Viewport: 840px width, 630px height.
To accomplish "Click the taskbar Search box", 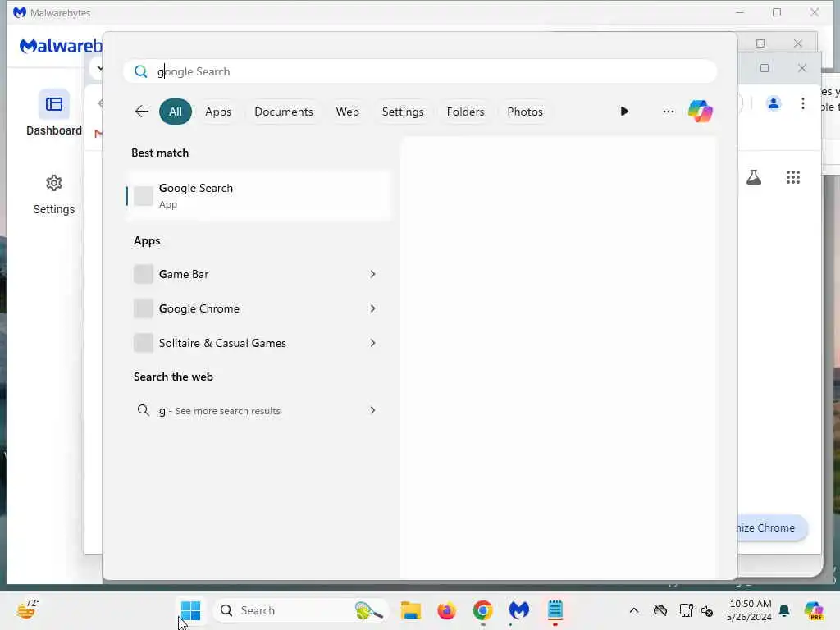I will [300, 610].
